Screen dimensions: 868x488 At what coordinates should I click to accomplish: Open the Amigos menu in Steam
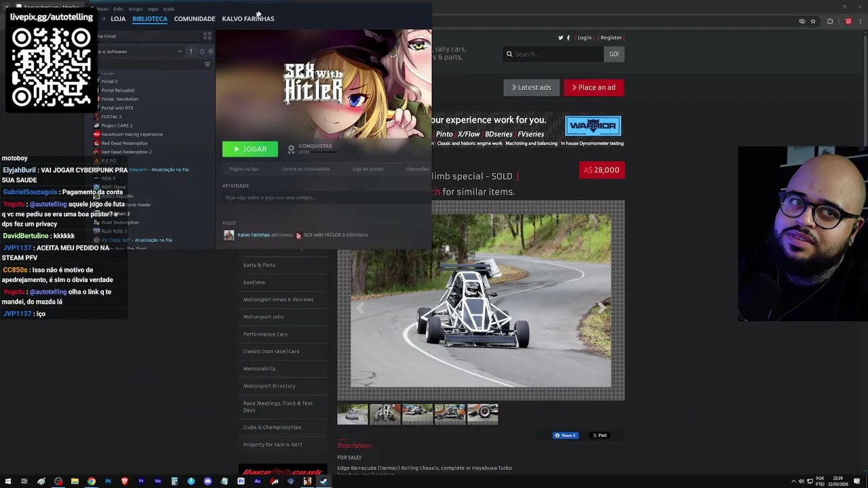pyautogui.click(x=136, y=9)
